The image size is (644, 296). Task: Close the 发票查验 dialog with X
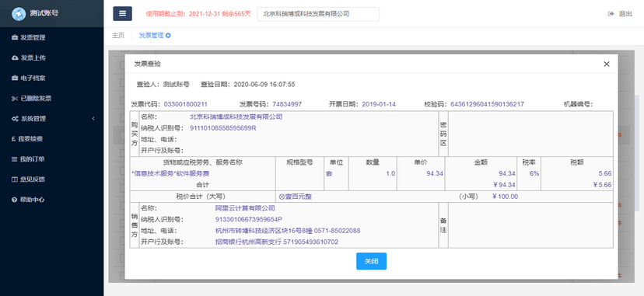tap(607, 64)
